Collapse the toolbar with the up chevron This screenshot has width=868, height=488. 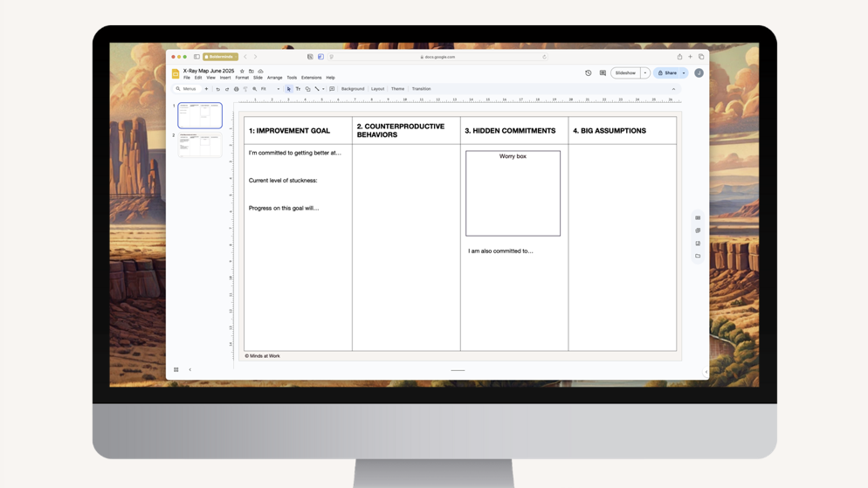coord(673,88)
